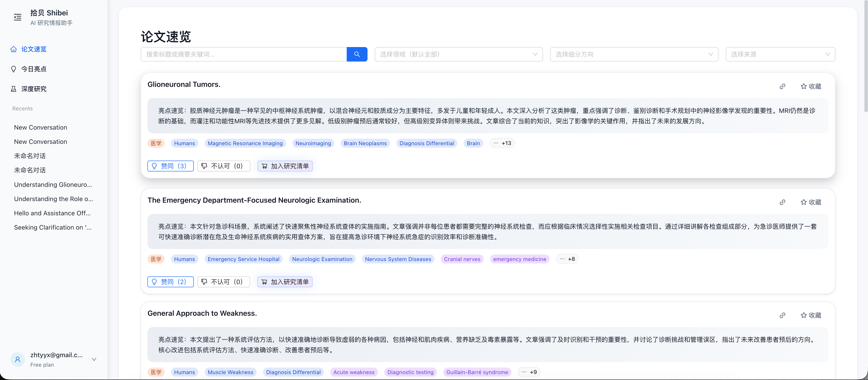
Task: Expand +8 more tags on Emergency Department paper
Action: pos(567,259)
